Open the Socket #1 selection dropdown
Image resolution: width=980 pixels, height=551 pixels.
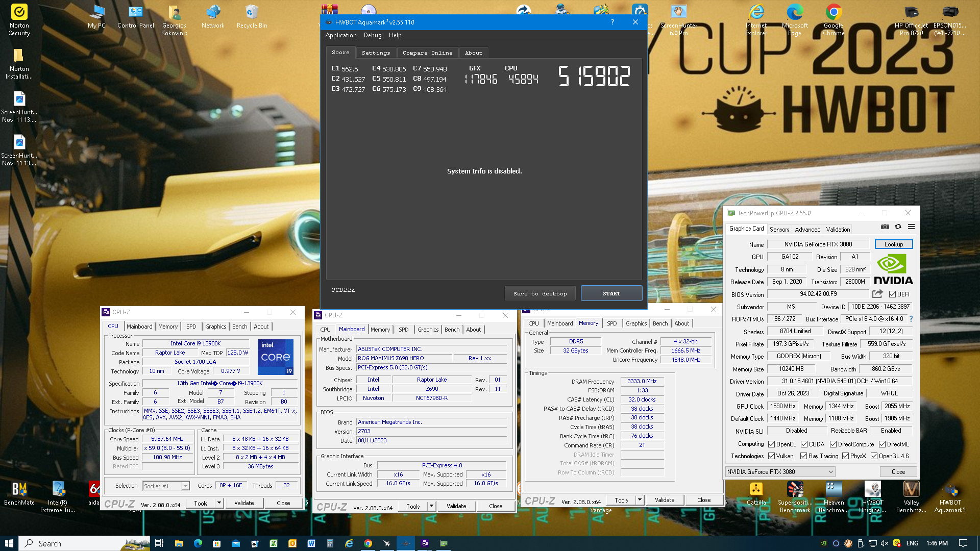click(x=166, y=486)
